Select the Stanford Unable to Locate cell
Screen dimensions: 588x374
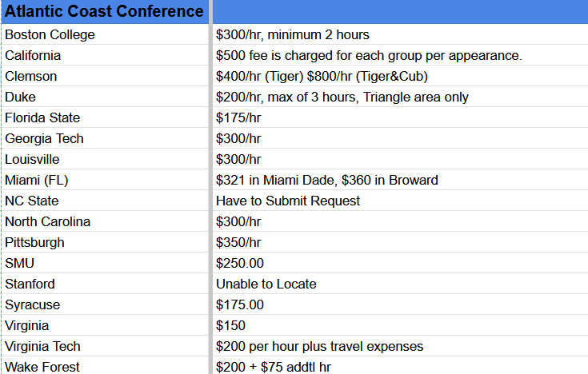(400, 284)
